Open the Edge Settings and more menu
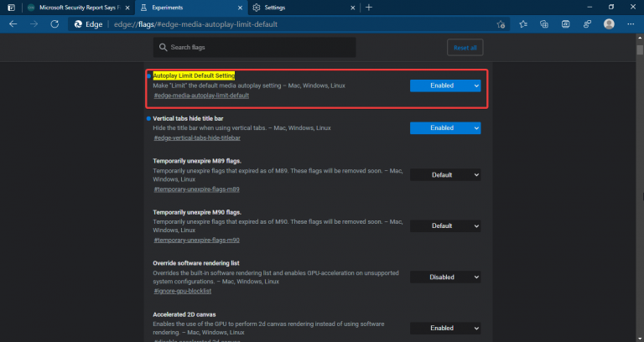The width and height of the screenshot is (644, 342). (x=631, y=23)
